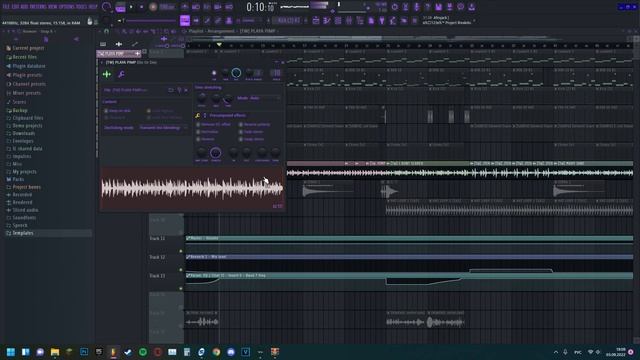The image size is (640, 360).
Task: Select the Master - Volume automation clip
Action: 409,238
